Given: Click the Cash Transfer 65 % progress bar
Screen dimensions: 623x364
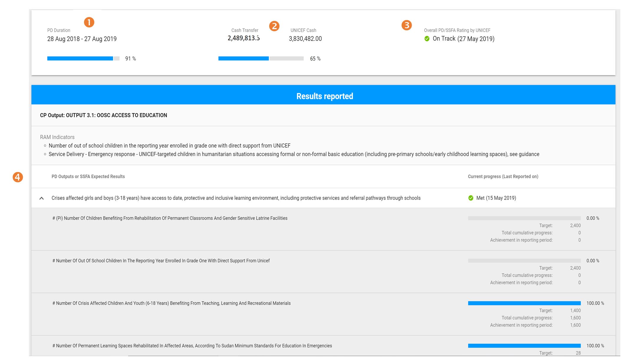Looking at the screenshot, I should tap(261, 59).
